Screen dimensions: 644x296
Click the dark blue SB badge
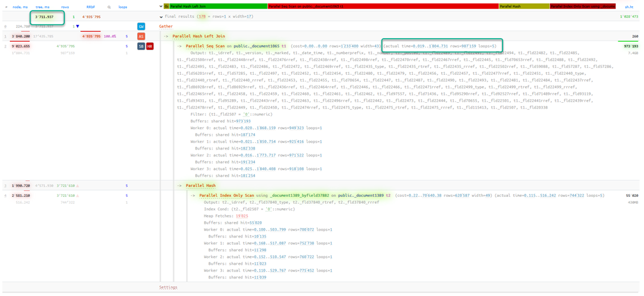click(141, 46)
